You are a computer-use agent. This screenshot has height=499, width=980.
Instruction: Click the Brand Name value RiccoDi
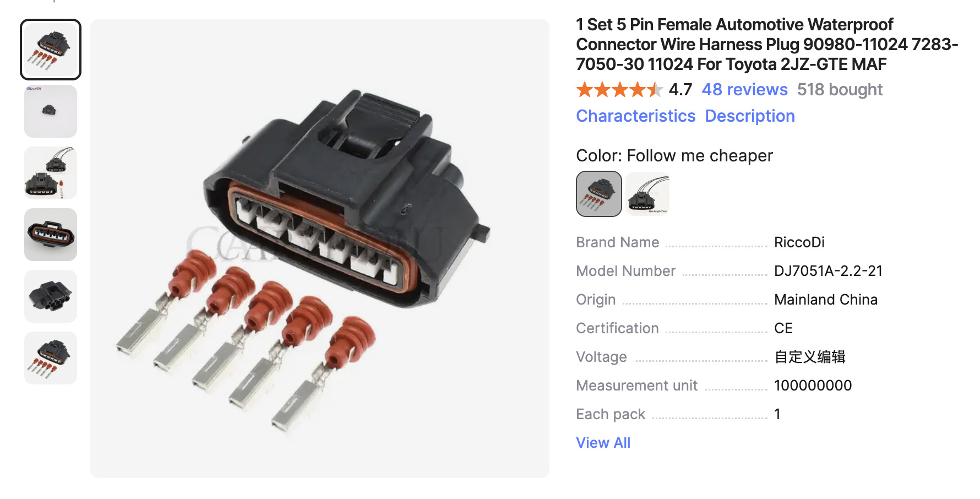[x=799, y=242]
